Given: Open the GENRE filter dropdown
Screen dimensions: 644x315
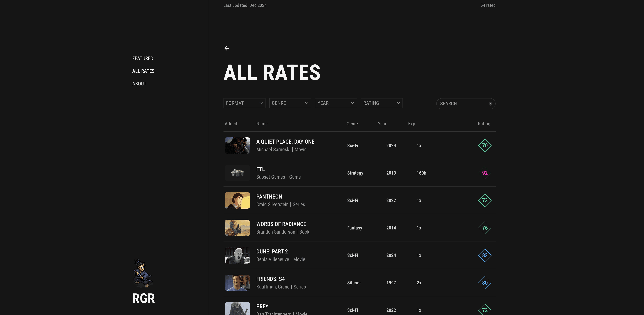Looking at the screenshot, I should pyautogui.click(x=290, y=103).
